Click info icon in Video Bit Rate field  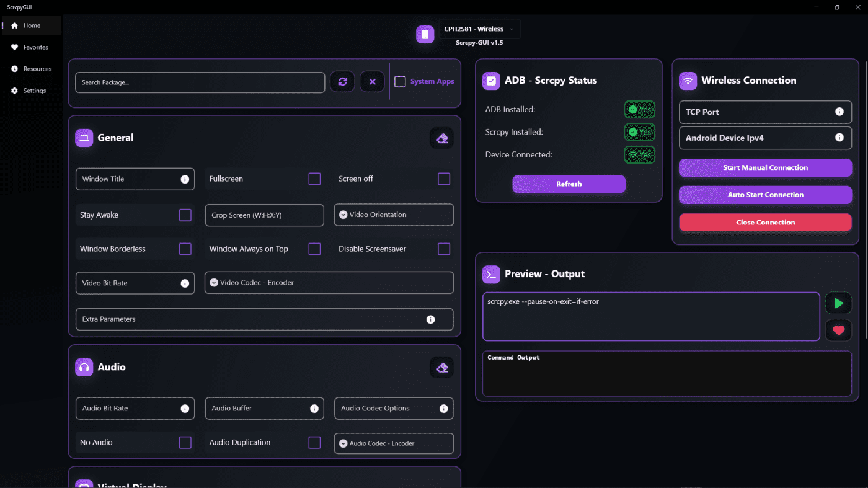[185, 283]
